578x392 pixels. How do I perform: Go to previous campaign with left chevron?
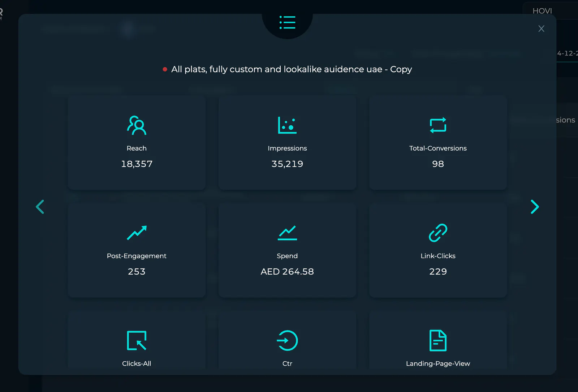coord(40,207)
